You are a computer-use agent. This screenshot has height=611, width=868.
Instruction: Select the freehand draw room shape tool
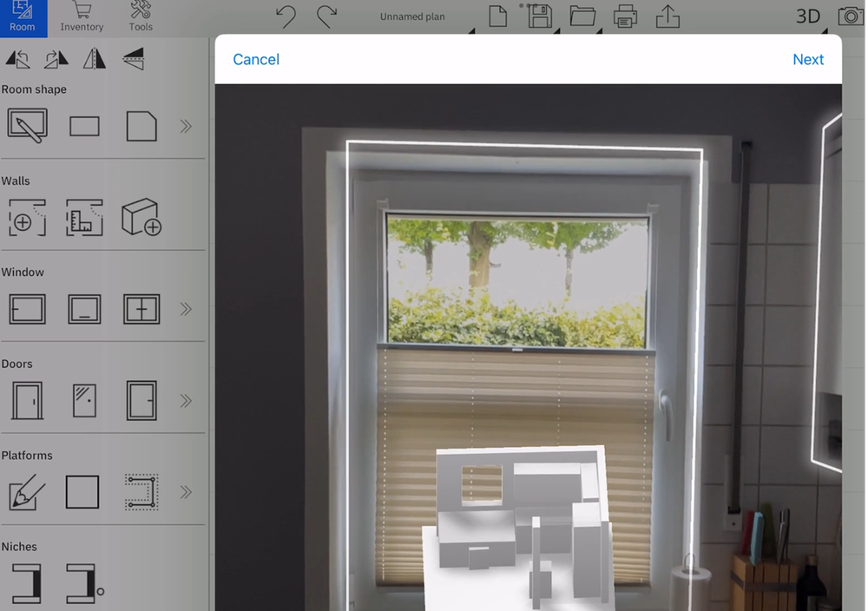pos(27,126)
